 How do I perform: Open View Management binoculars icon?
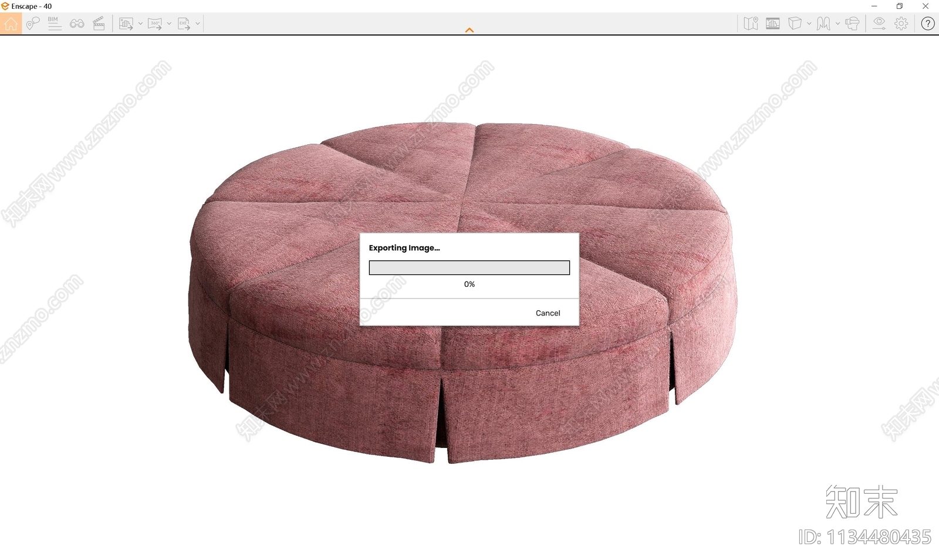coord(77,23)
